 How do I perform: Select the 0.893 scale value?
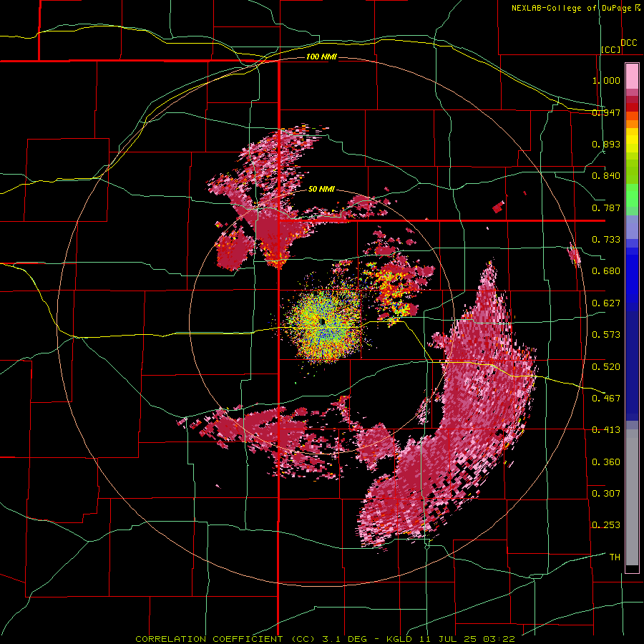coord(606,144)
